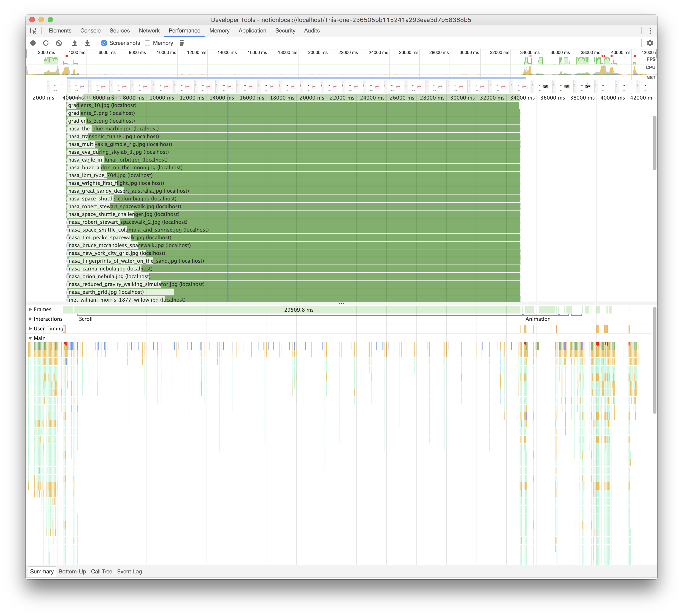Screen dimensions: 683x616
Task: Select the inspect element cursor tool
Action: click(x=34, y=30)
